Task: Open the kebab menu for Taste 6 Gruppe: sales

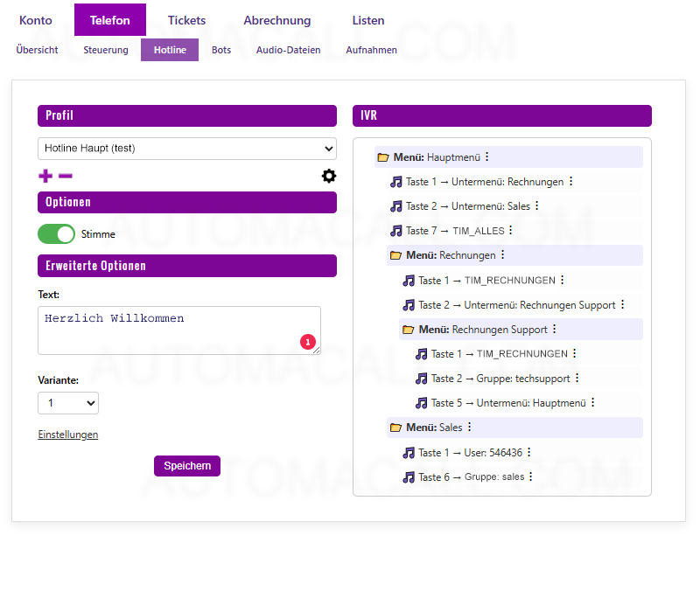Action: click(x=530, y=476)
